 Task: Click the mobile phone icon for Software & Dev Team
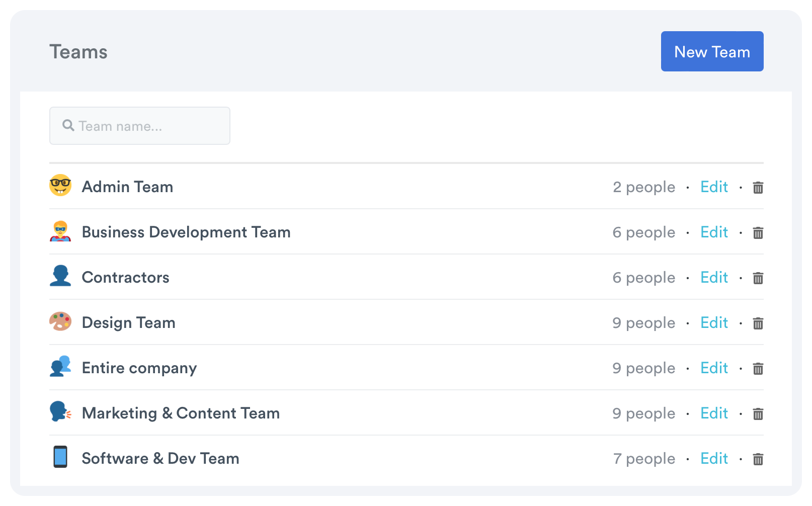click(x=60, y=457)
